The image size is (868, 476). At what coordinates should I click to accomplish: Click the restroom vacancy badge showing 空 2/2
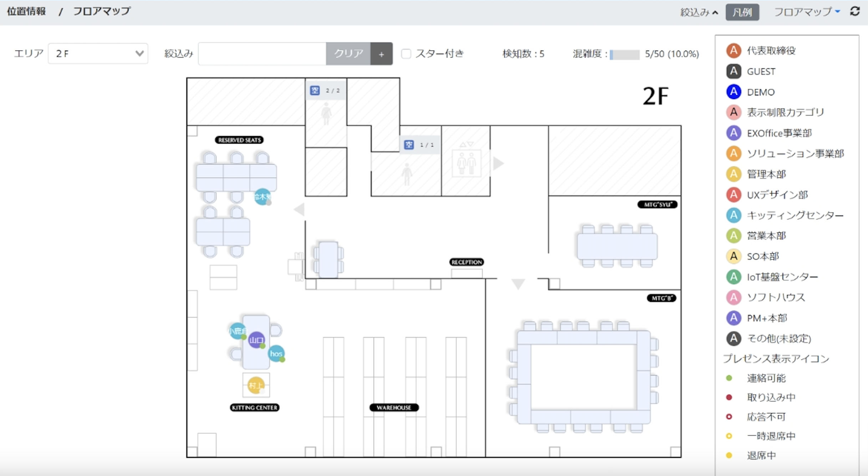[x=325, y=90]
